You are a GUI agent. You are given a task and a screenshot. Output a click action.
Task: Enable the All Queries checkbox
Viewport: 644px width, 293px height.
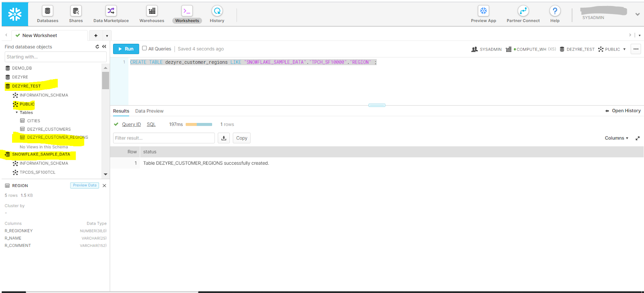coord(144,48)
